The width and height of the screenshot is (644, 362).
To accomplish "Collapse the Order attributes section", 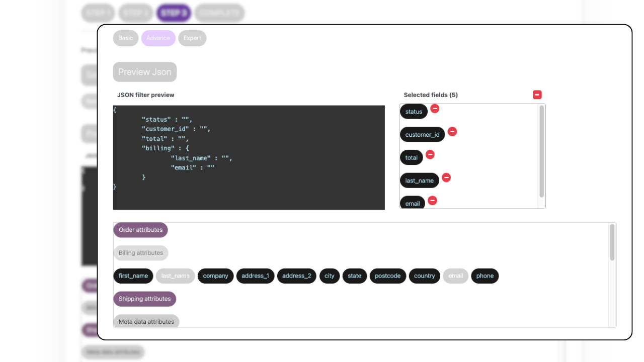I will click(x=140, y=230).
